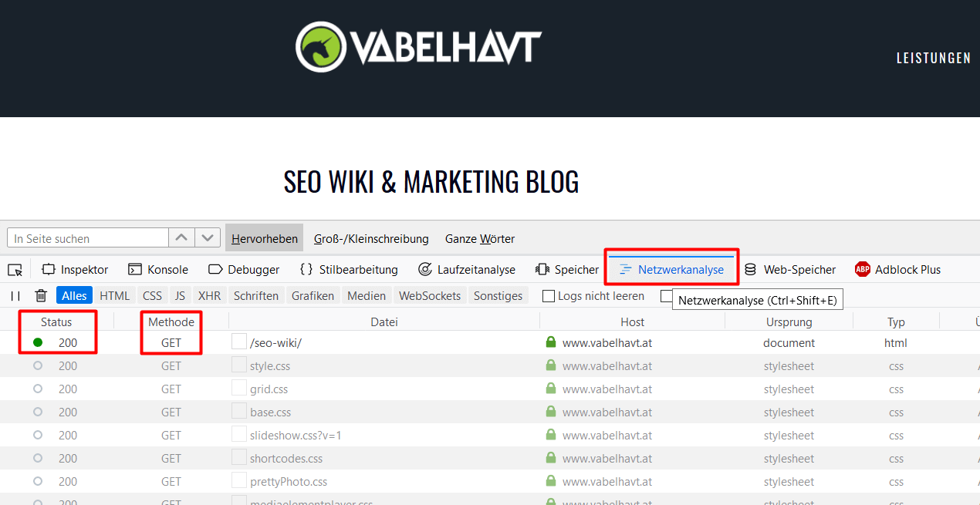Viewport: 980px width, 505px height.
Task: Sort by the Ursprung column header
Action: point(789,322)
